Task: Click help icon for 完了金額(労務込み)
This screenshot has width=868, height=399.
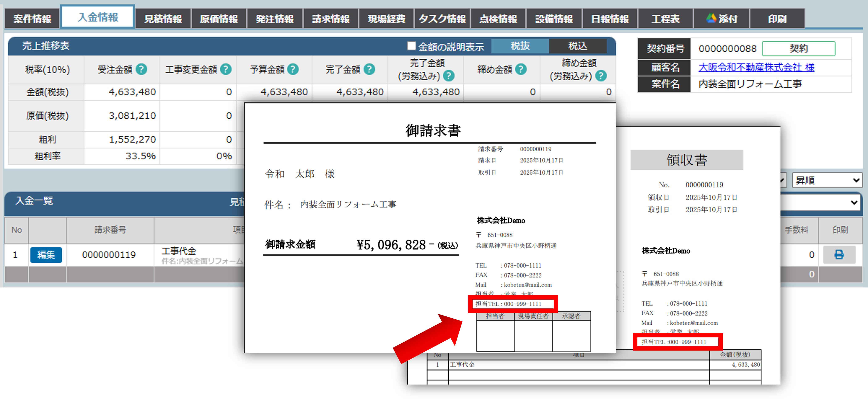Action: pyautogui.click(x=448, y=76)
